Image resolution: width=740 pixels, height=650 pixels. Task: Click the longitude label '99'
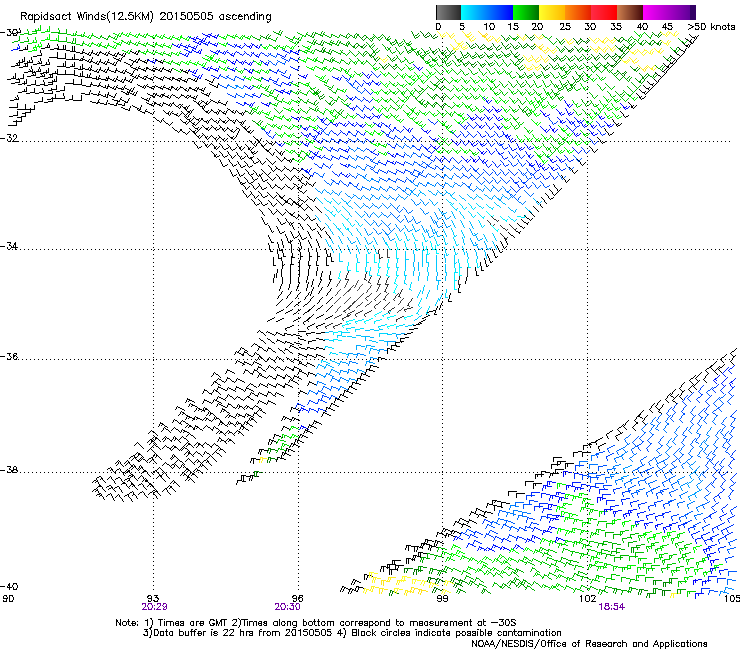[442, 599]
